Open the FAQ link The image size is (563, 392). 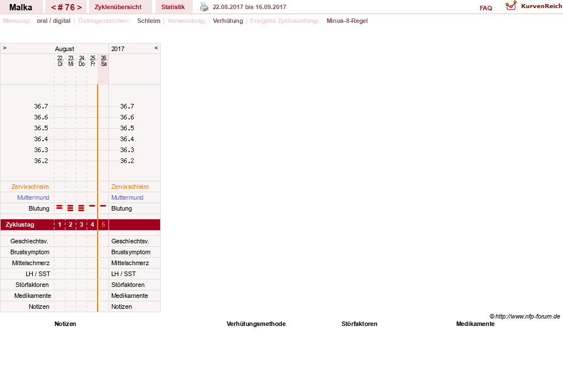486,8
